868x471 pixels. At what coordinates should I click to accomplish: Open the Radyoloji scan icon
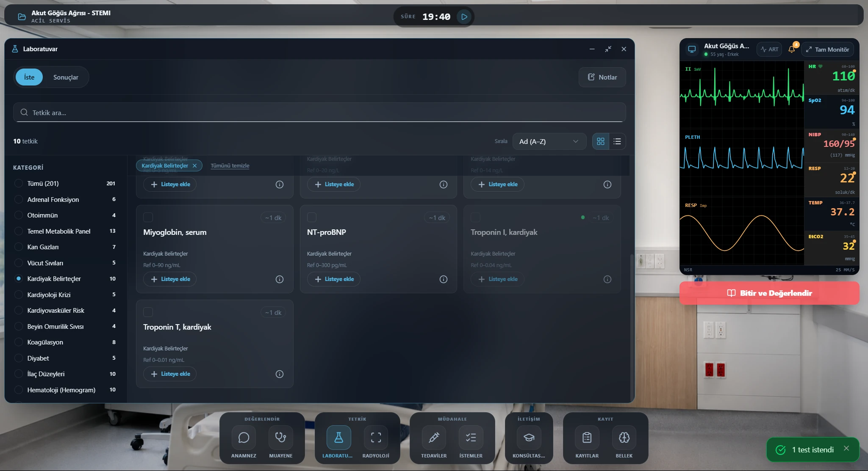pyautogui.click(x=376, y=437)
